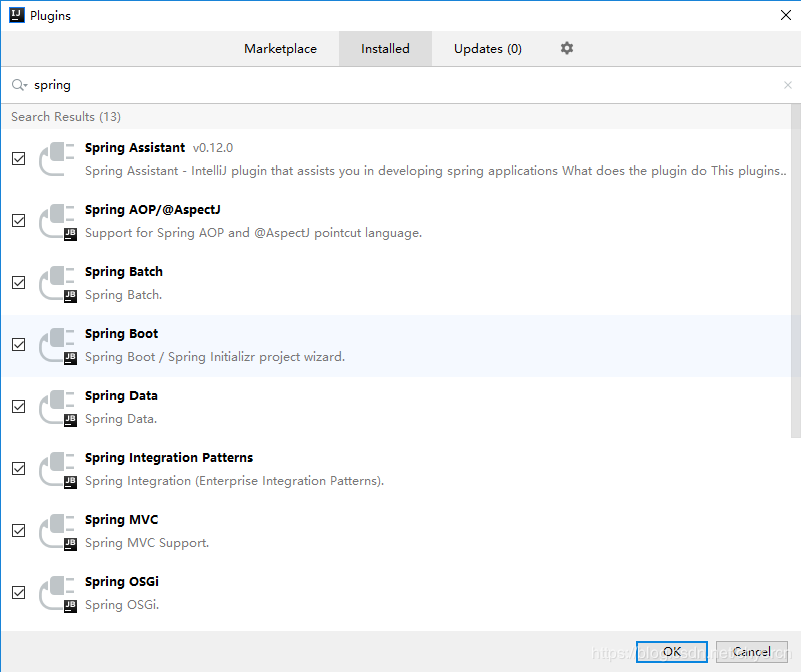The width and height of the screenshot is (801, 672).
Task: Click the OK button
Action: click(x=671, y=651)
